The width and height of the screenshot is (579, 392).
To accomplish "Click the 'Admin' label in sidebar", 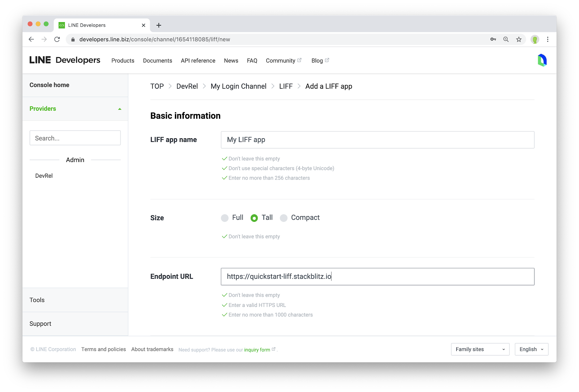I will click(x=75, y=160).
